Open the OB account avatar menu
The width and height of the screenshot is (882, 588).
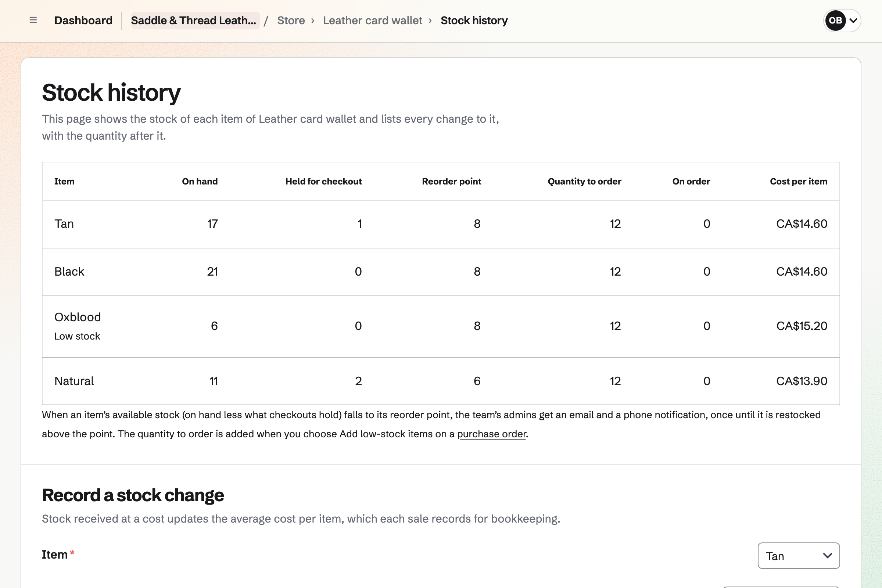point(842,20)
